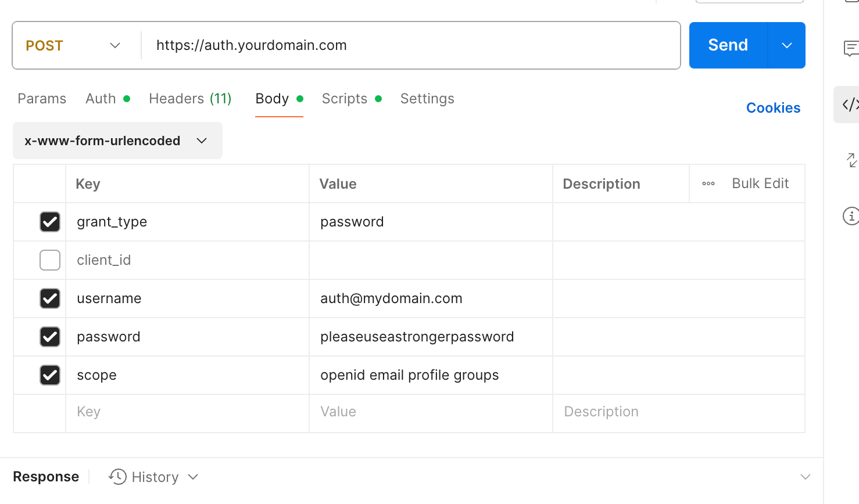Open the Send button arrow dropdown
This screenshot has height=504, width=859.
pyautogui.click(x=787, y=45)
